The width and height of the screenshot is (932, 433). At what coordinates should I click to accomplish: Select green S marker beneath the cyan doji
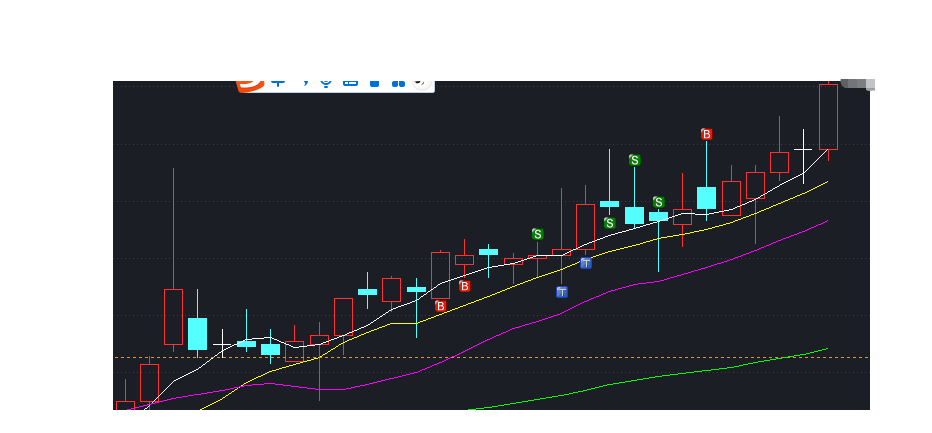tap(609, 223)
